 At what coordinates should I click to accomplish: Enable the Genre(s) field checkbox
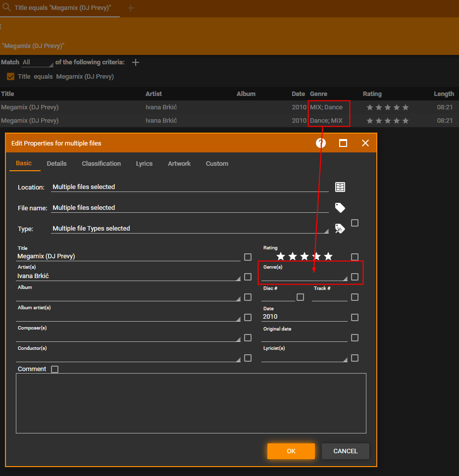[x=355, y=277]
